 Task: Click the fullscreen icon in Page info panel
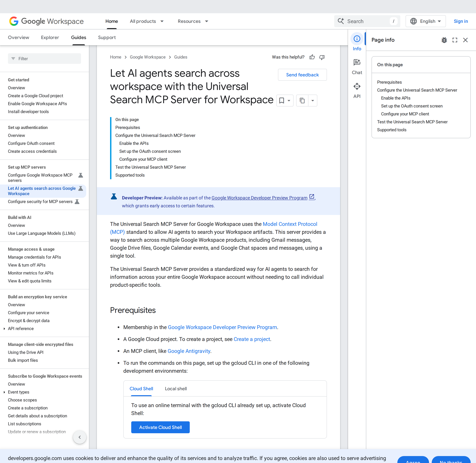click(x=455, y=40)
